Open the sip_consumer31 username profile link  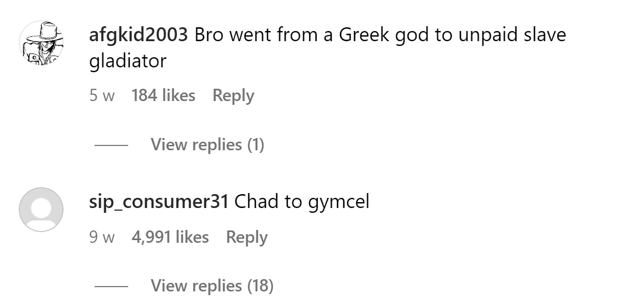point(159,202)
